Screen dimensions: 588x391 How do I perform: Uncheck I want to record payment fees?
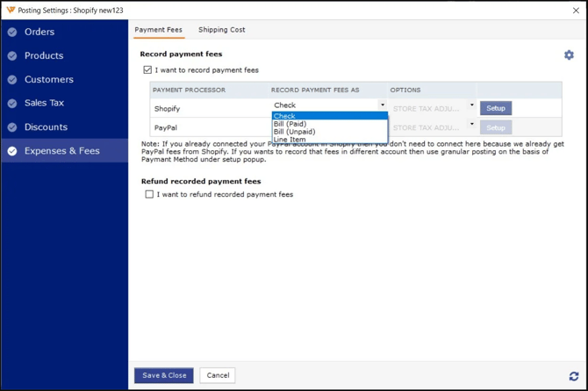(147, 70)
